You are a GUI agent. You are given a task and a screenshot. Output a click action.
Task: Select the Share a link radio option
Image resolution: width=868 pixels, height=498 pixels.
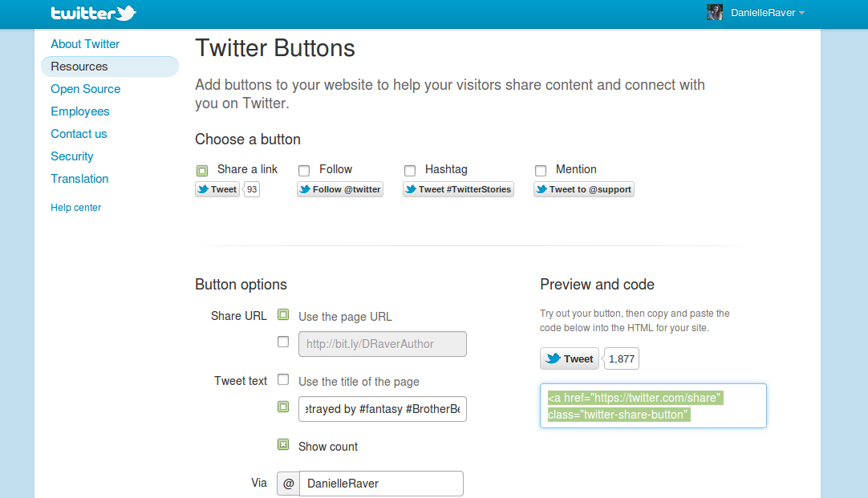click(202, 171)
